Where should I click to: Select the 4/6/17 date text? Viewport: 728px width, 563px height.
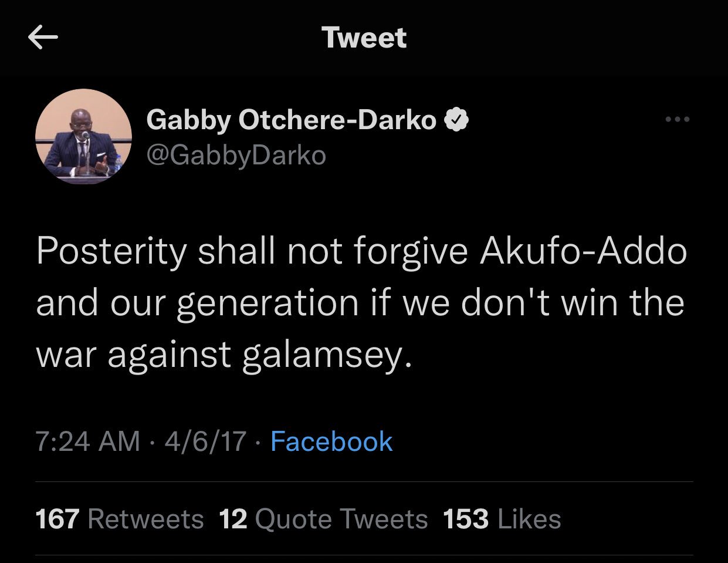click(204, 442)
